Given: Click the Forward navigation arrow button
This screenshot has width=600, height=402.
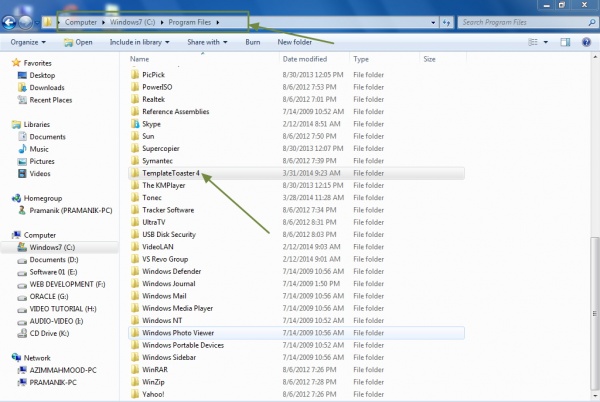Looking at the screenshot, I should click(25, 23).
